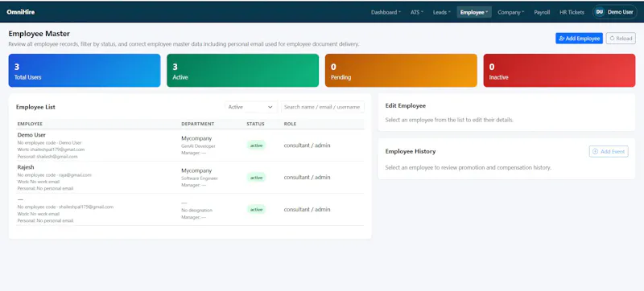This screenshot has height=291, width=644.
Task: Open the Employee navigation menu
Action: [x=474, y=12]
